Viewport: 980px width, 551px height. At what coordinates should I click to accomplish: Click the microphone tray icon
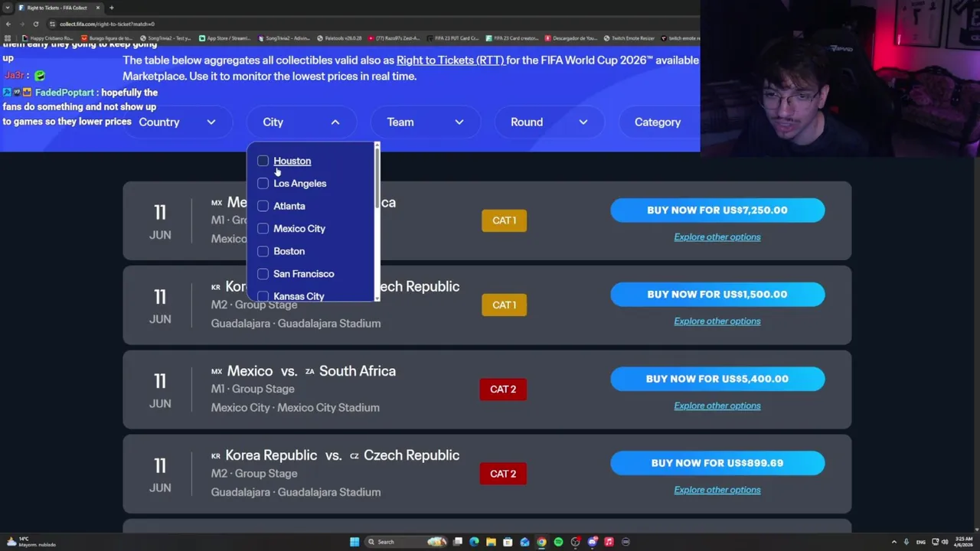(x=906, y=542)
